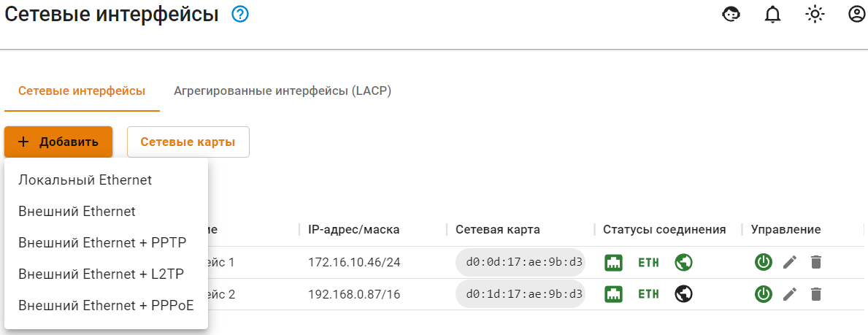Open the user profile icon
Screen dimensions: 868x335
click(857, 14)
